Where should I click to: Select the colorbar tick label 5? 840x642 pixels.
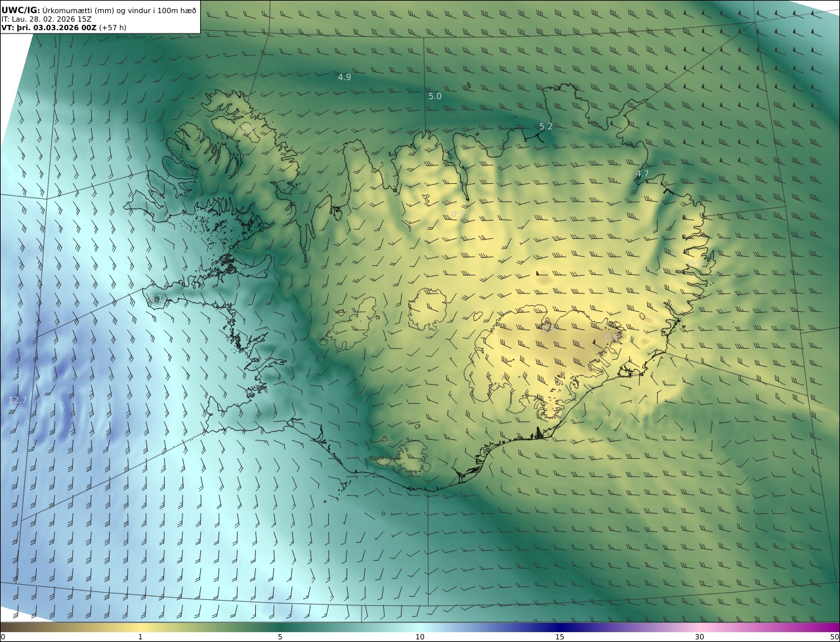pyautogui.click(x=280, y=637)
